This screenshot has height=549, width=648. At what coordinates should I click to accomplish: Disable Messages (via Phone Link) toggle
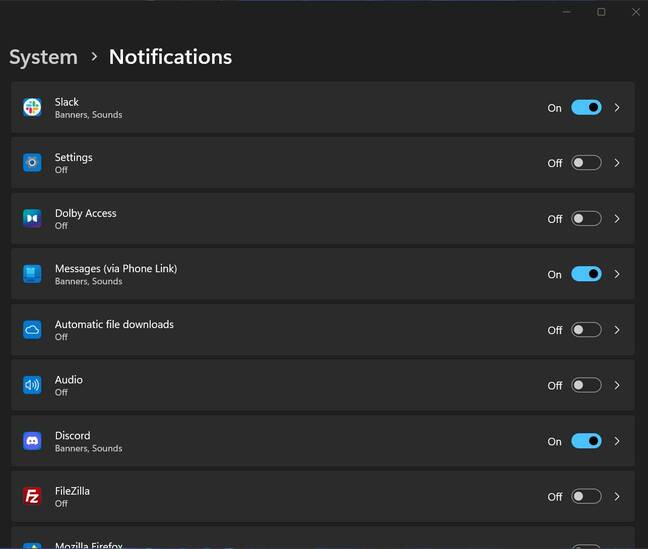[586, 274]
